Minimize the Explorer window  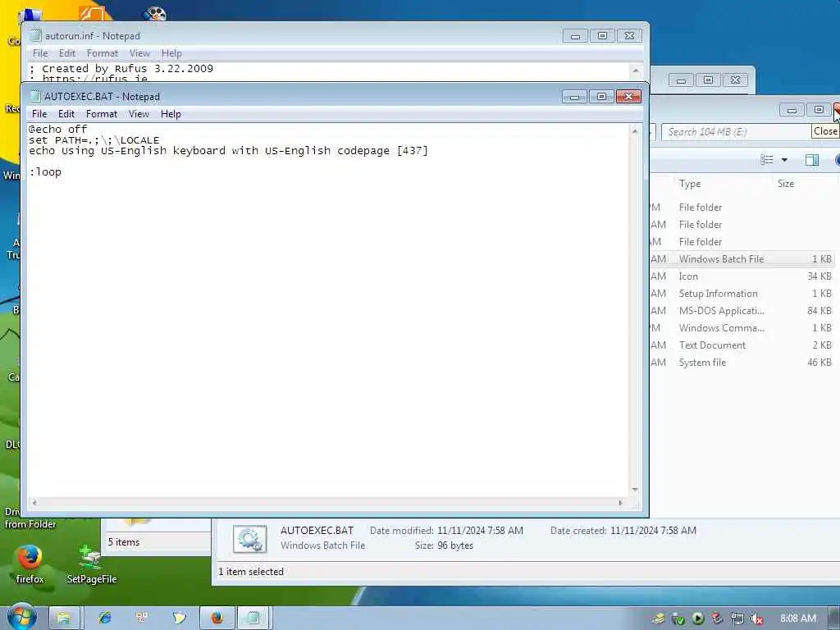point(792,110)
